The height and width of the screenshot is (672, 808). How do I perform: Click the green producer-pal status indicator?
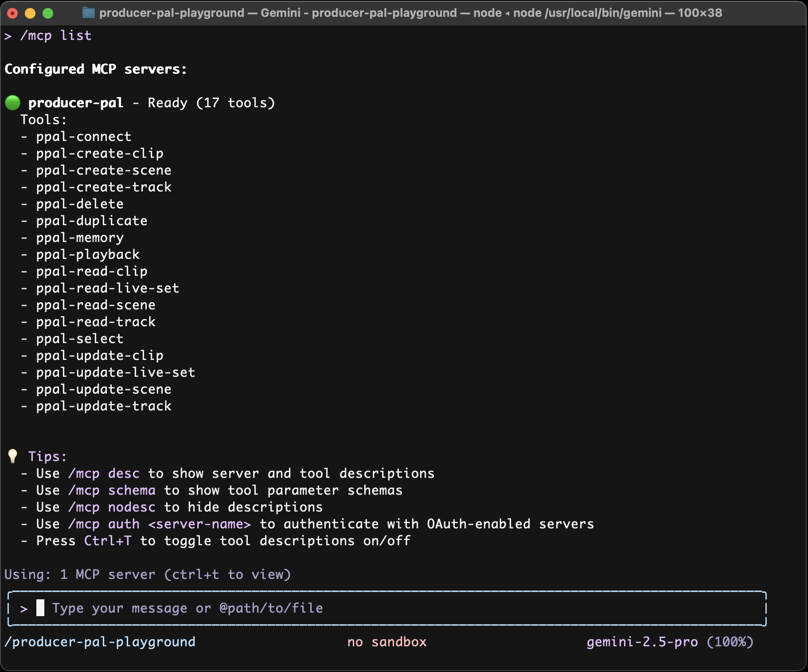[x=12, y=102]
